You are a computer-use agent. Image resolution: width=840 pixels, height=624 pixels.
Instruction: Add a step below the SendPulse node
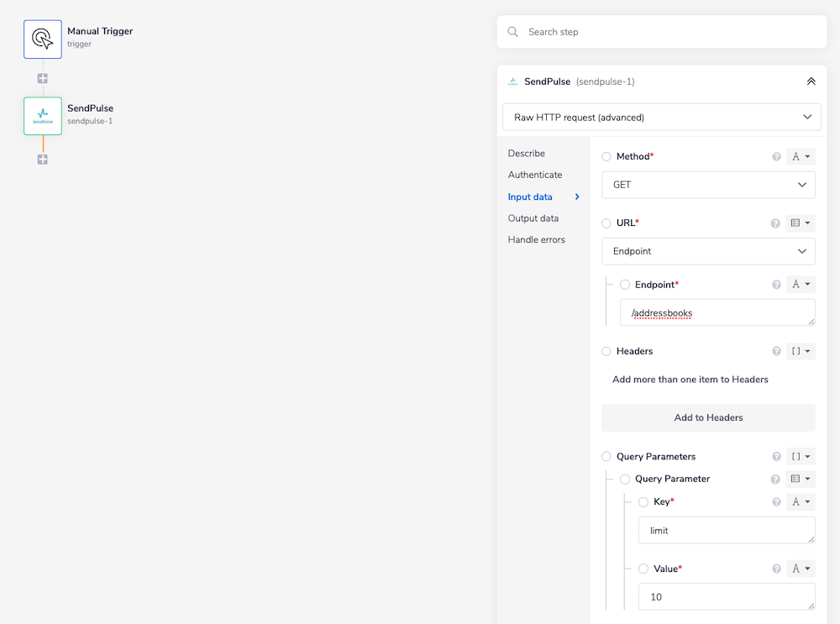click(42, 159)
